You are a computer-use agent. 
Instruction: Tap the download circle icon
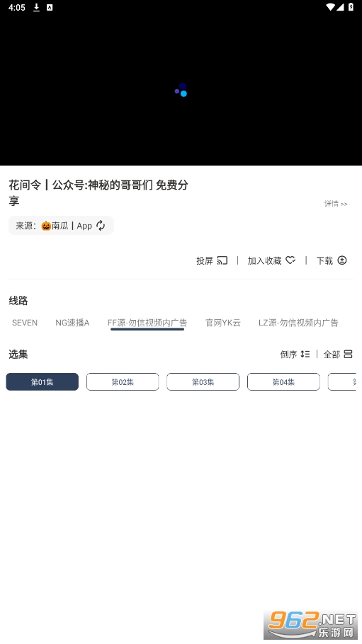(342, 260)
